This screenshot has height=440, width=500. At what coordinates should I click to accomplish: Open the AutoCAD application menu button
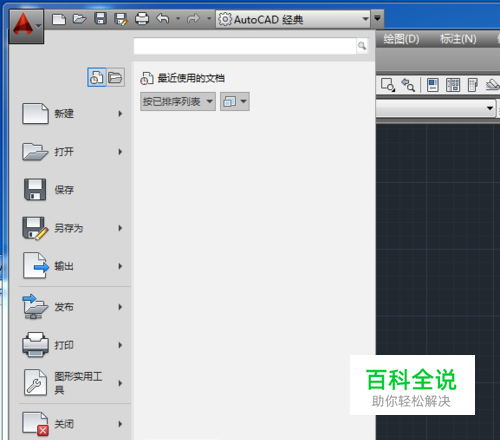[x=26, y=26]
